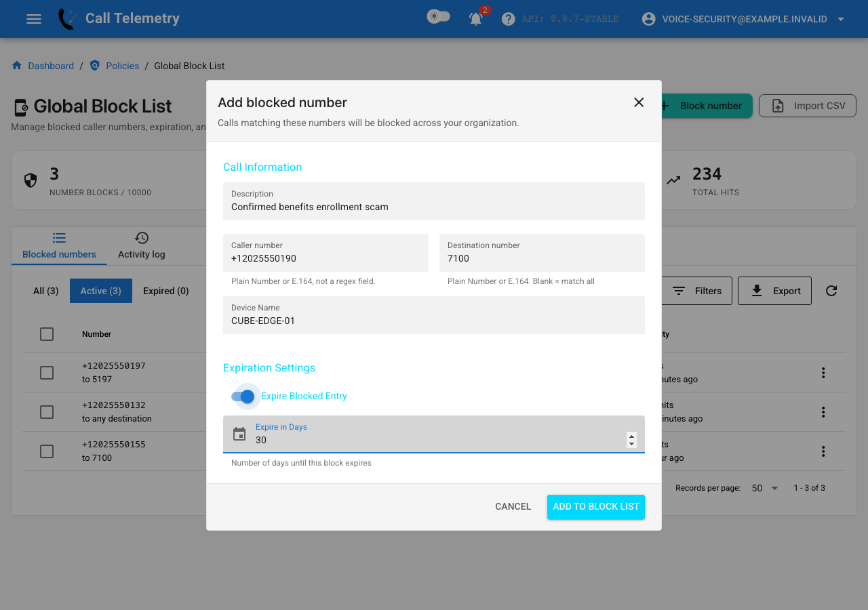Open the notifications bell
This screenshot has width=868, height=610.
click(476, 19)
